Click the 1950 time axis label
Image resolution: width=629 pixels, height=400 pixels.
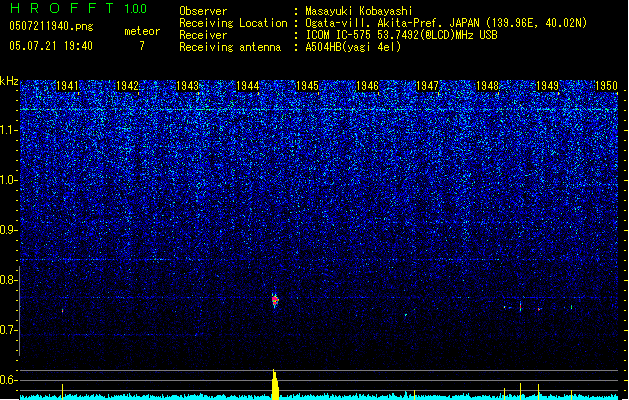pyautogui.click(x=607, y=86)
